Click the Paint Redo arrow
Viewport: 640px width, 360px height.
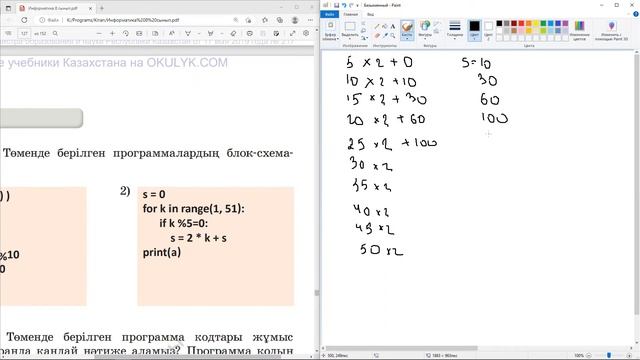click(x=351, y=5)
